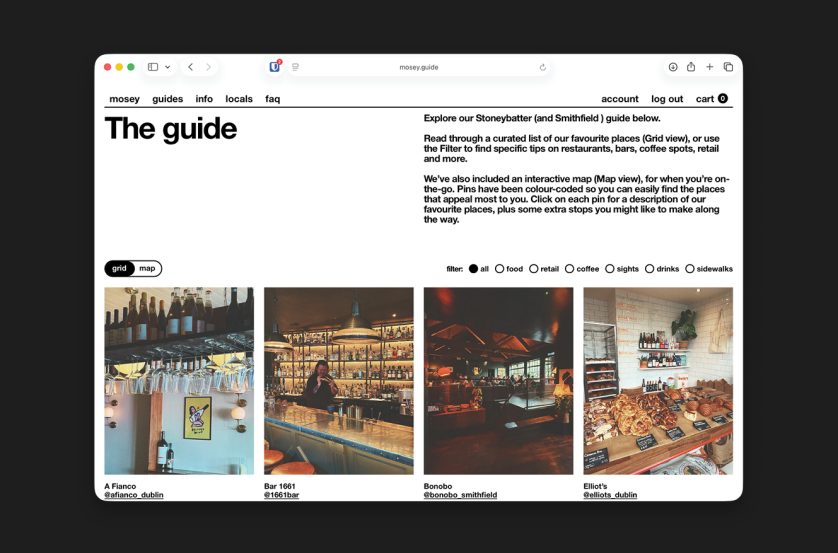The width and height of the screenshot is (838, 553).
Task: Open the Bar 1661 photo thumbnail
Action: coord(339,381)
